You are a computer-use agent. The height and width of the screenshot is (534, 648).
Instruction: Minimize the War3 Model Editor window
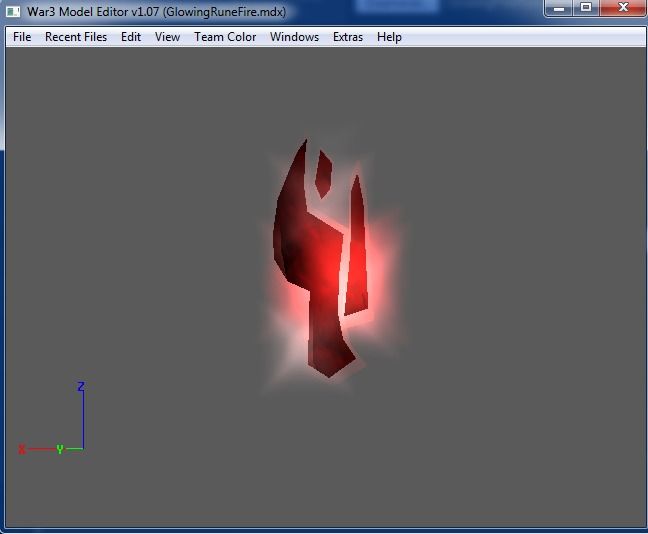click(x=559, y=8)
